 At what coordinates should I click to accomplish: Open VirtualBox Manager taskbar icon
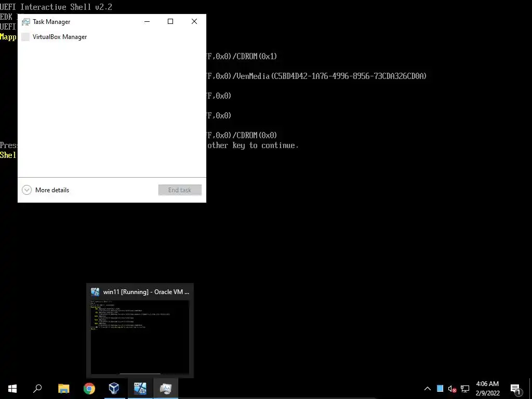(x=114, y=389)
